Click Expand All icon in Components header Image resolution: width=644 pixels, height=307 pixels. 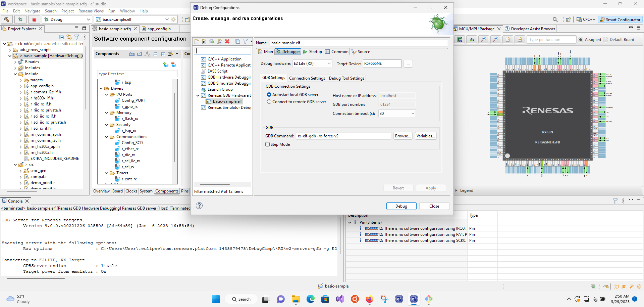[163, 54]
